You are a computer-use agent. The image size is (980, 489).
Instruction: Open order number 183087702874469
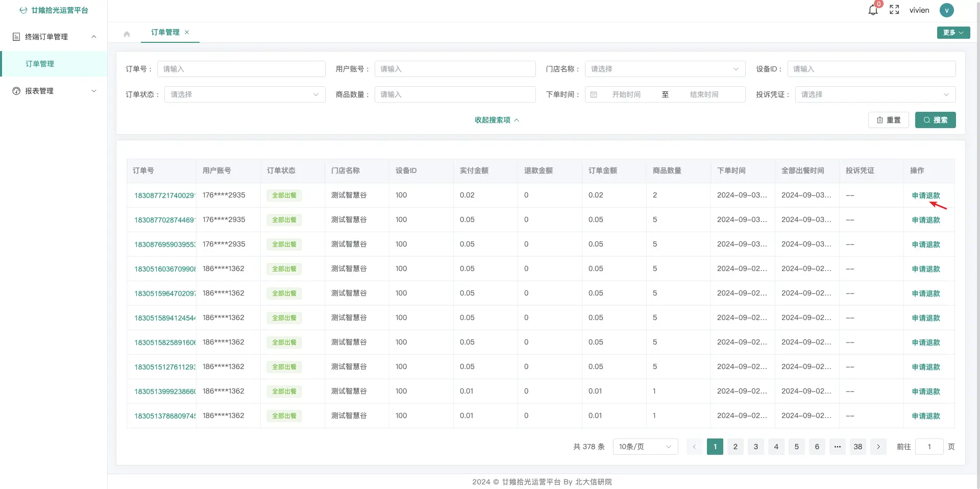click(x=164, y=220)
